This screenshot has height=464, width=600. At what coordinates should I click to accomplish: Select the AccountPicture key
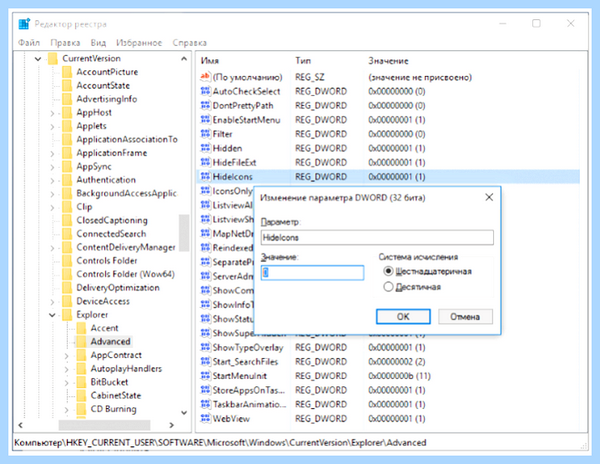click(x=107, y=72)
